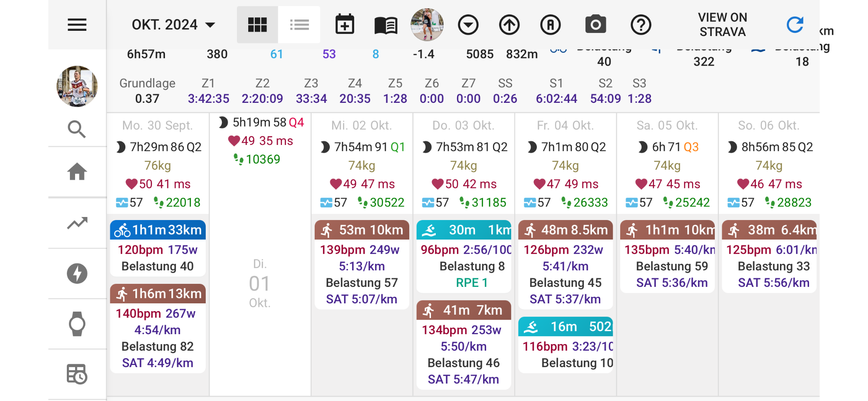Open the circled down-arrow dropdown

click(x=468, y=25)
